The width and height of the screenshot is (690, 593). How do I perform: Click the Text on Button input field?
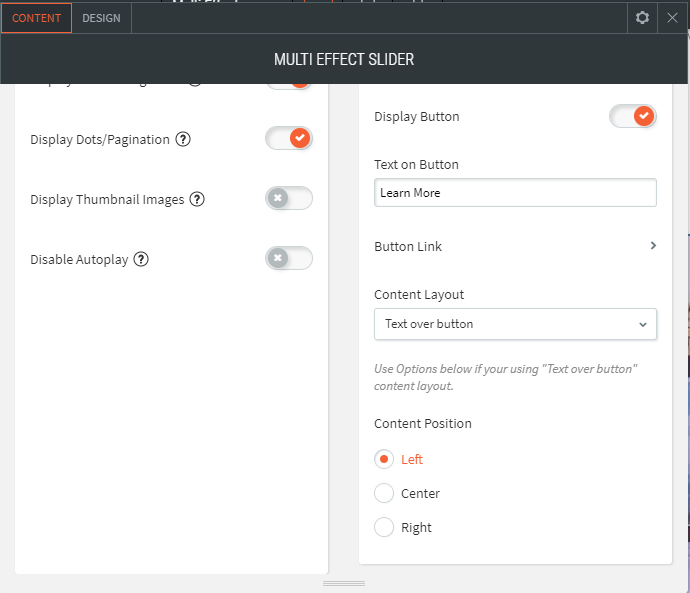515,192
